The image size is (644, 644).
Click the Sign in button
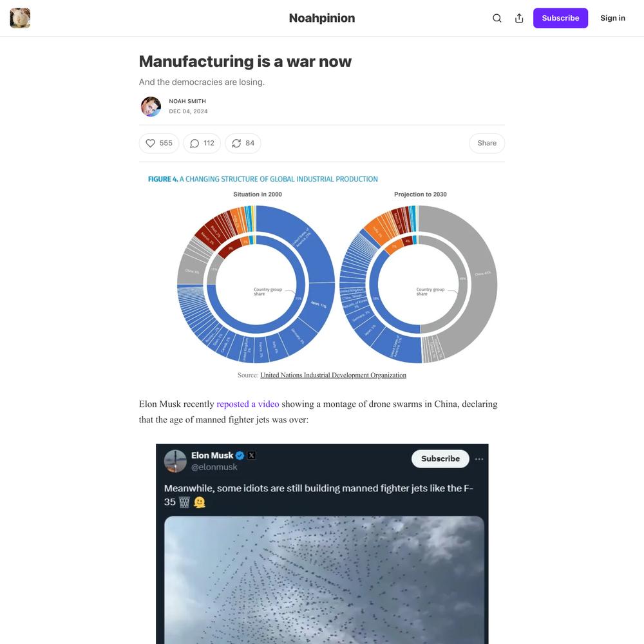coord(612,18)
